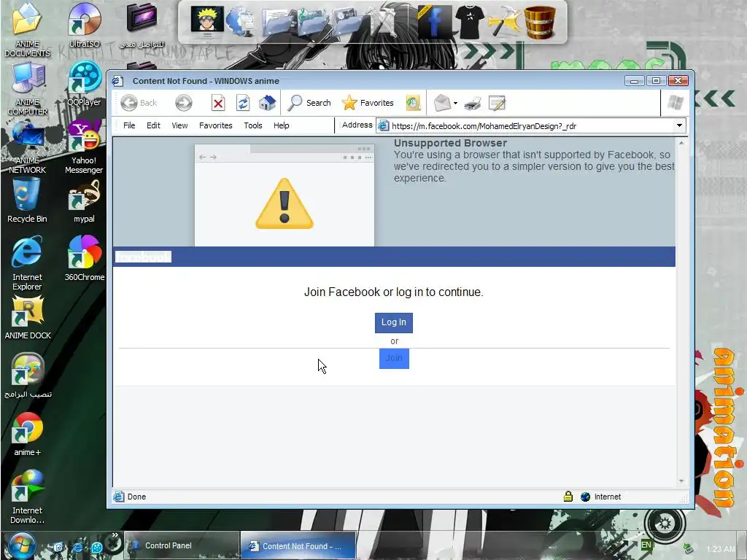747x560 pixels.
Task: Click the Mail envelope icon
Action: pos(442,103)
